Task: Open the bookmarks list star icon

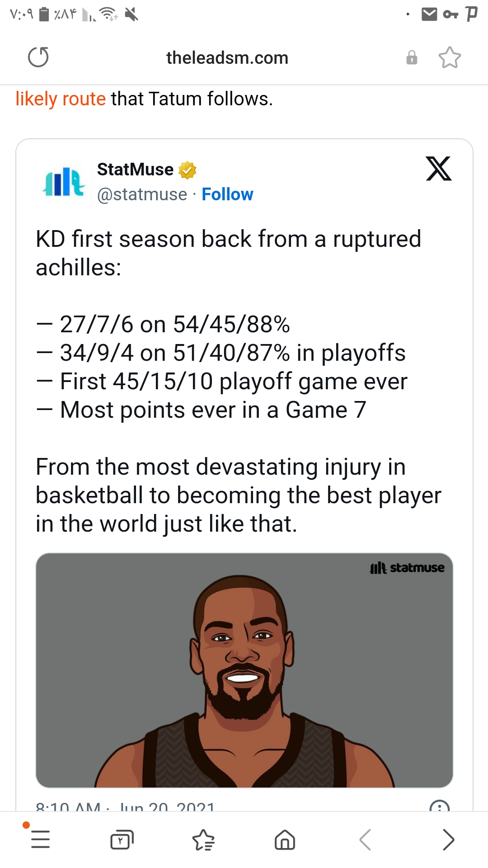Action: point(203,840)
